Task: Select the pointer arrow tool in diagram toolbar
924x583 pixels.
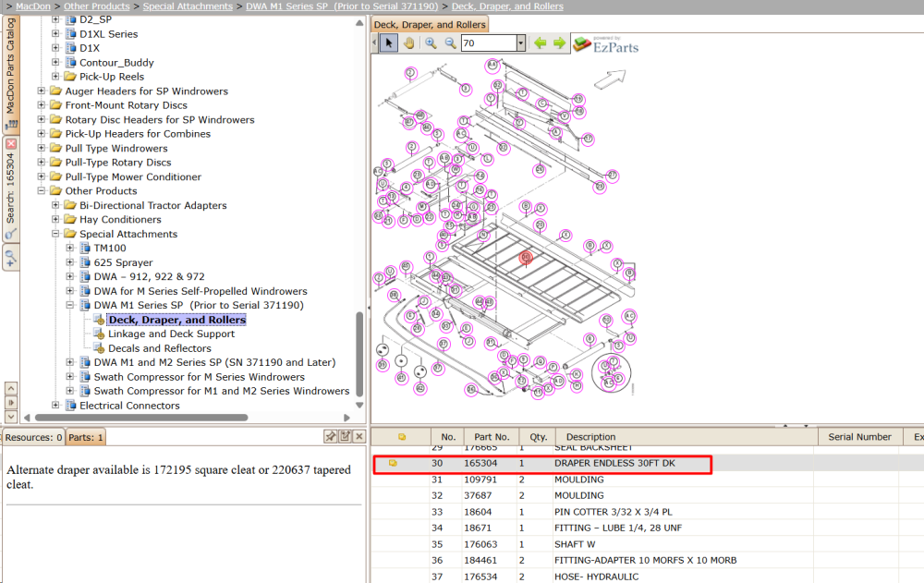Action: [x=388, y=43]
